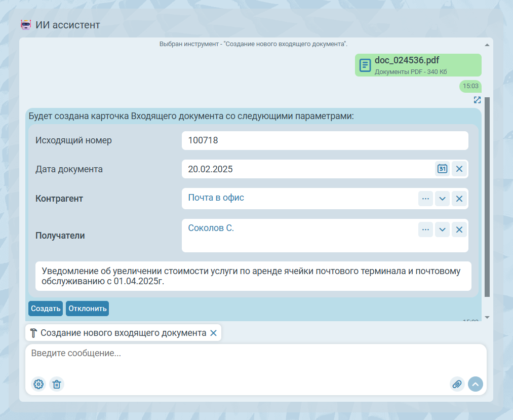Expand the Контрагент dropdown list
The width and height of the screenshot is (513, 420).
(442, 199)
